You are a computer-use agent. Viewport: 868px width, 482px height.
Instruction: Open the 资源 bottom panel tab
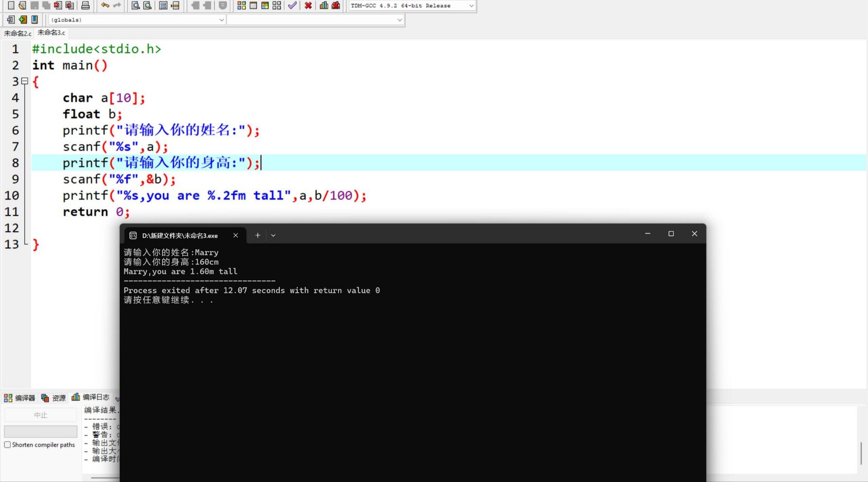[53, 398]
